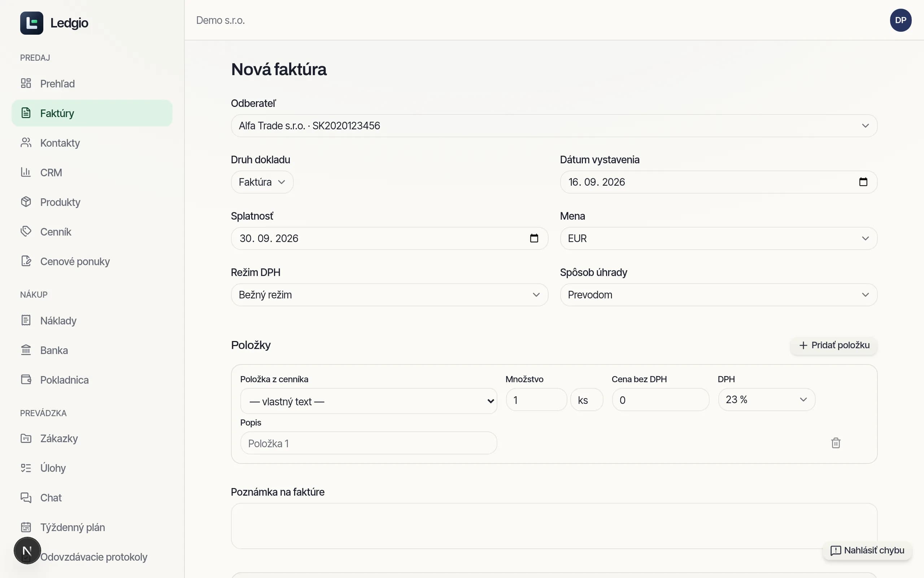This screenshot has width=924, height=578.
Task: Click the Poznámka na faktúre textarea
Action: (x=554, y=526)
